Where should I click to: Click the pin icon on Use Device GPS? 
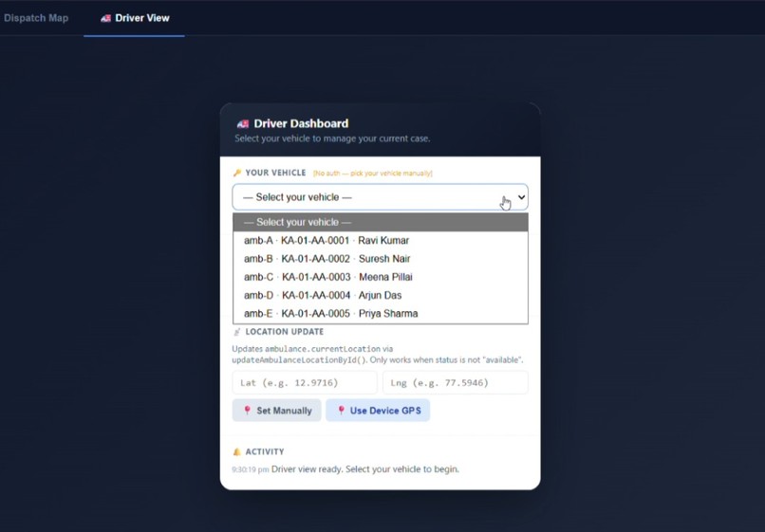341,410
